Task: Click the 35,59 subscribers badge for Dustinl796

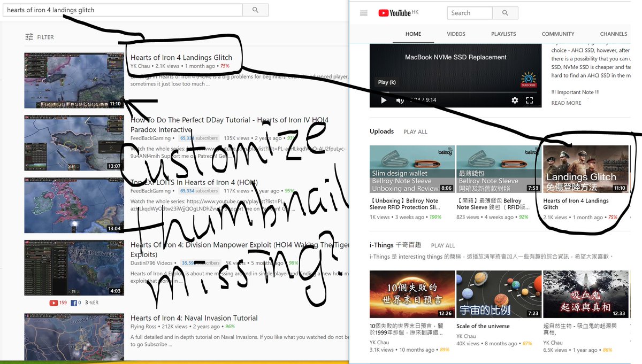Action: (201, 263)
